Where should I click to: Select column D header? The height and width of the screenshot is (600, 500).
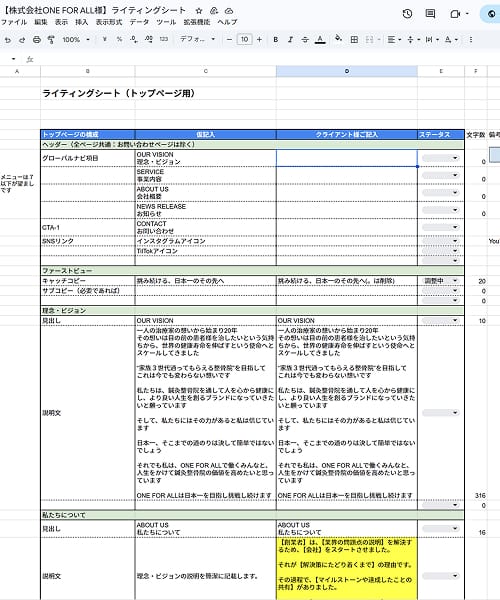tap(347, 71)
